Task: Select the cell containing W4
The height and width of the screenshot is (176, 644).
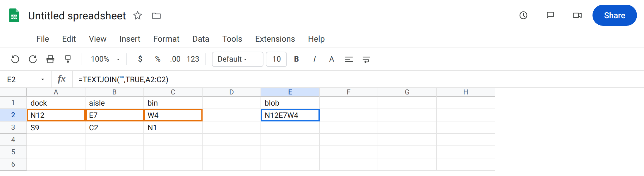Action: [173, 115]
